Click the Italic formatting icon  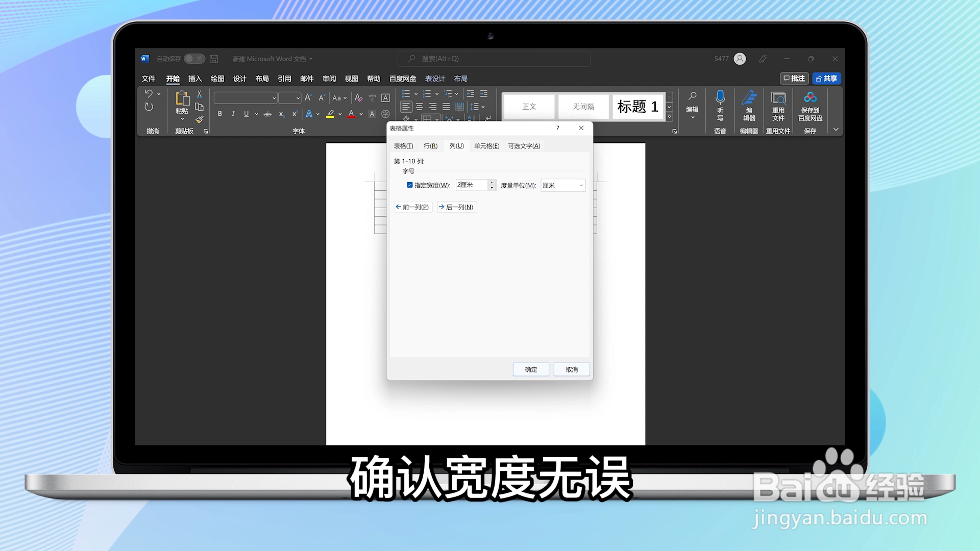point(233,114)
